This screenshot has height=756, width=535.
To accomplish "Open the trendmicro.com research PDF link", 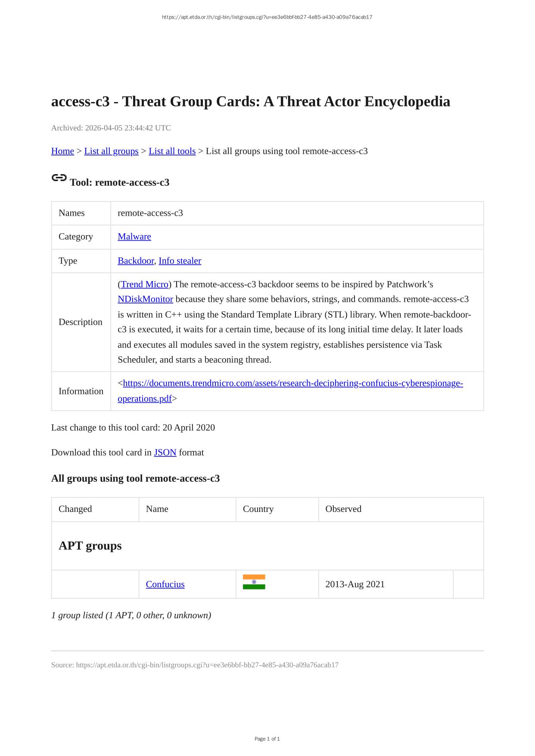I will [293, 383].
